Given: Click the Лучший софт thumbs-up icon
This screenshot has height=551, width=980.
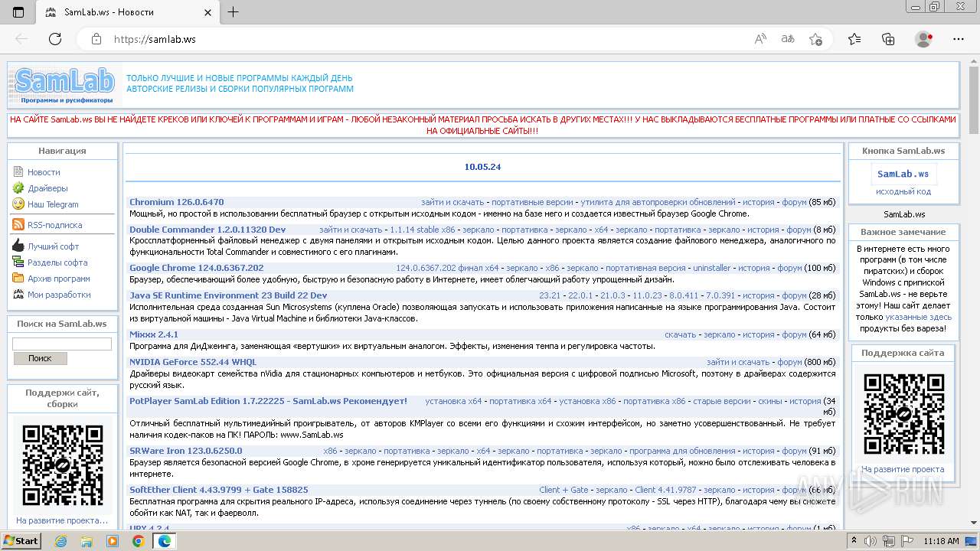Looking at the screenshot, I should pos(18,246).
